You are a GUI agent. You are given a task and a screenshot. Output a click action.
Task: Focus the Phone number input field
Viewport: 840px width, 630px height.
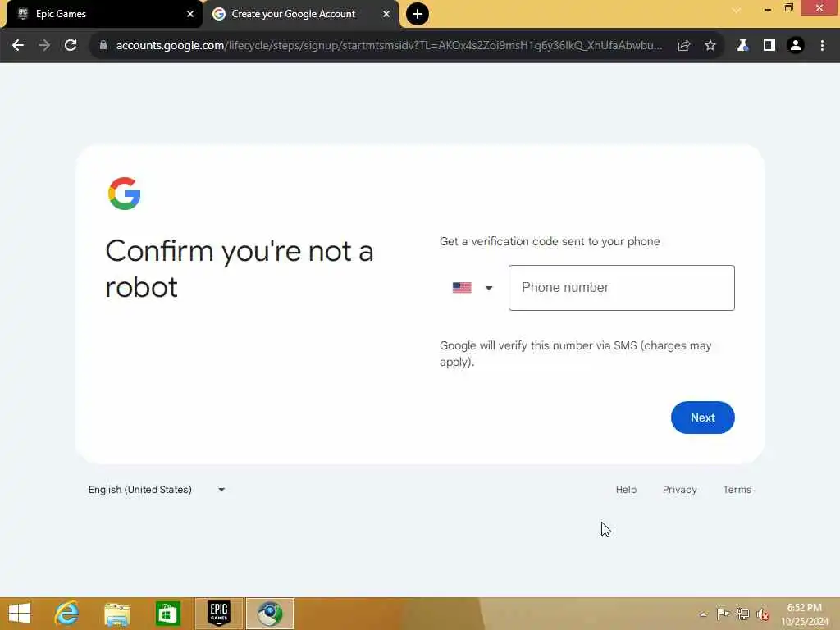tap(622, 288)
